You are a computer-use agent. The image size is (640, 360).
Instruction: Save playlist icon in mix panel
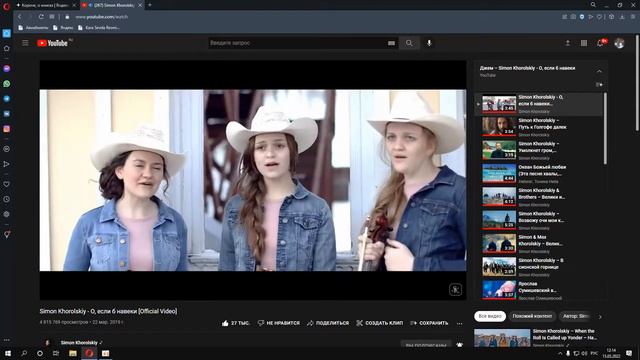(599, 84)
